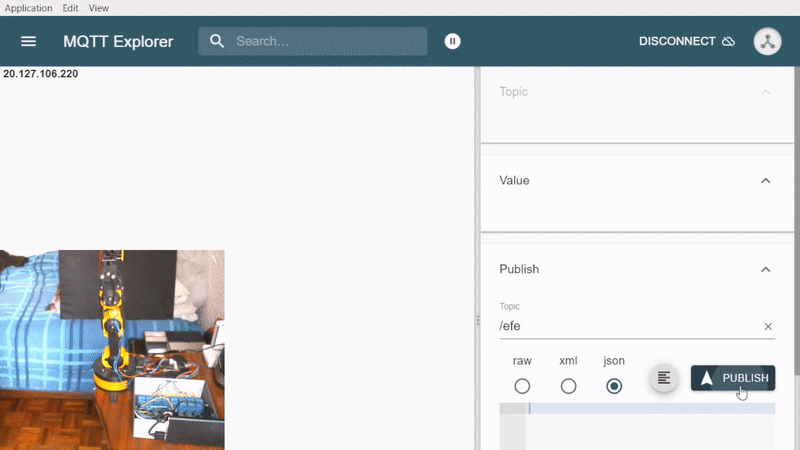Select the xml format radio button
The height and width of the screenshot is (450, 800).
tap(568, 386)
